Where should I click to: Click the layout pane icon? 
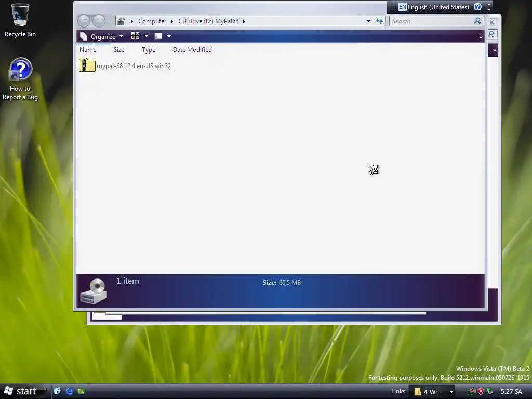point(158,36)
